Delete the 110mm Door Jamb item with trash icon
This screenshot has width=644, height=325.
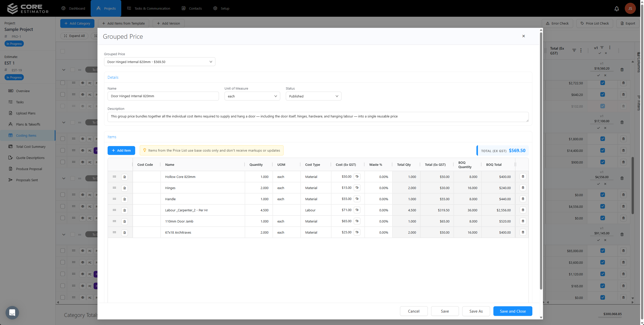(523, 221)
